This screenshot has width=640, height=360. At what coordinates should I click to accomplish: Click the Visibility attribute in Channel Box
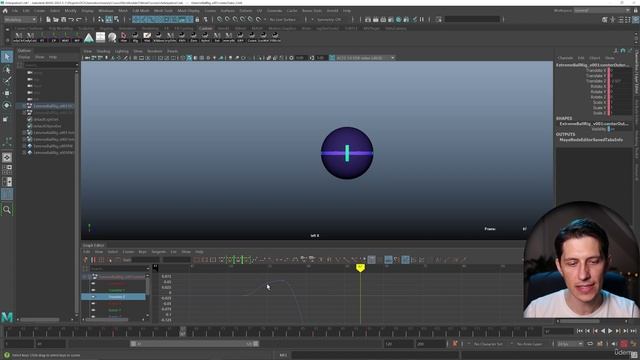point(600,129)
